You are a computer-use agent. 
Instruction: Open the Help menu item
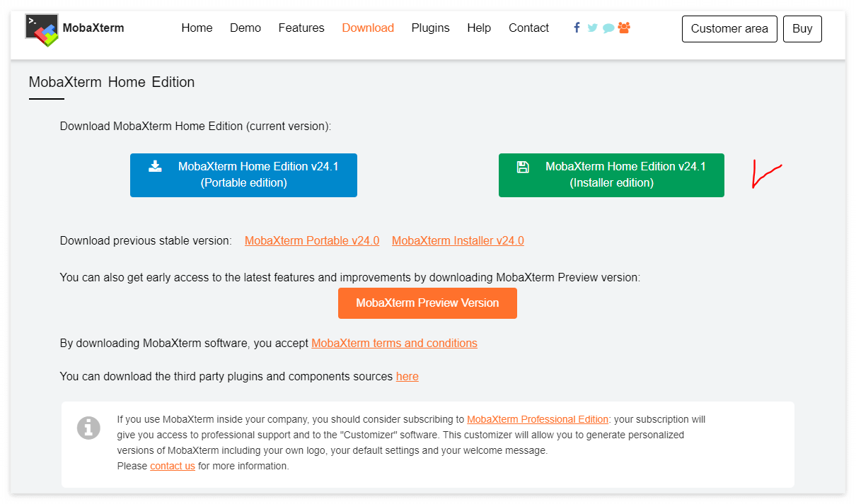479,28
